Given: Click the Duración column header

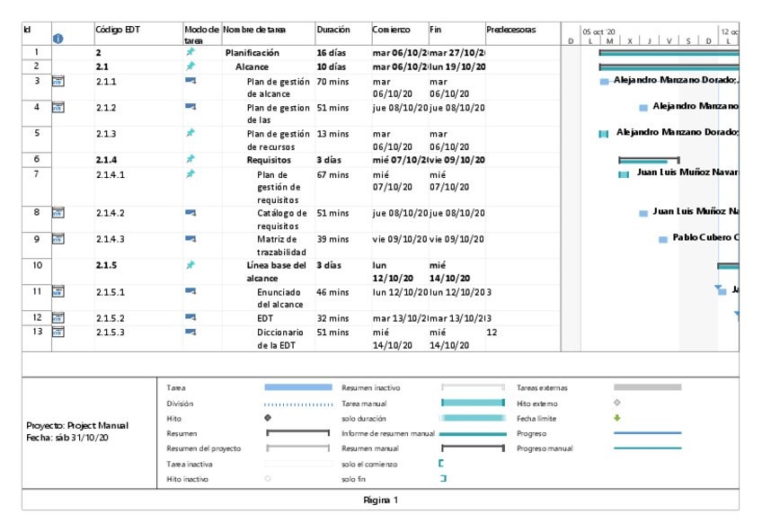Looking at the screenshot, I should pyautogui.click(x=333, y=30).
